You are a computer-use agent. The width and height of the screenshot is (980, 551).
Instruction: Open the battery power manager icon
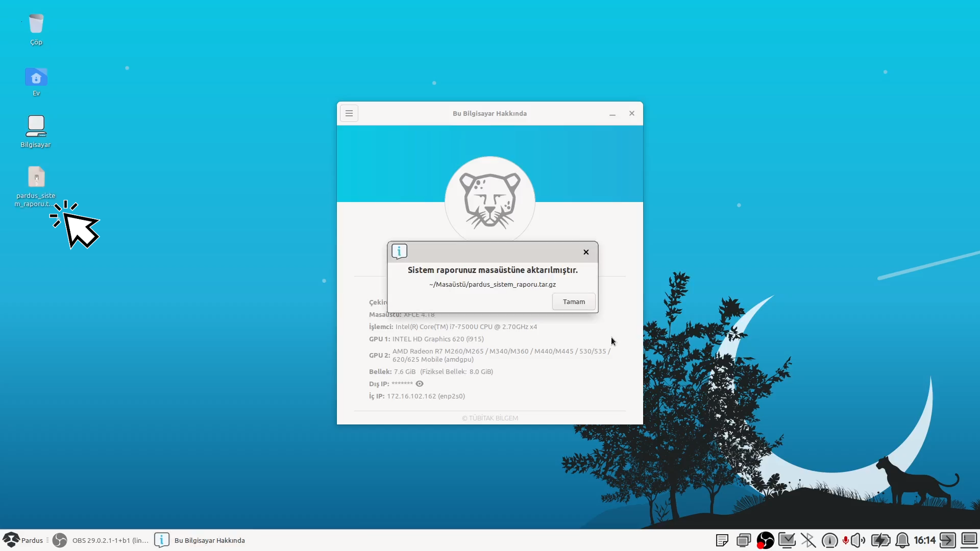[880, 540]
